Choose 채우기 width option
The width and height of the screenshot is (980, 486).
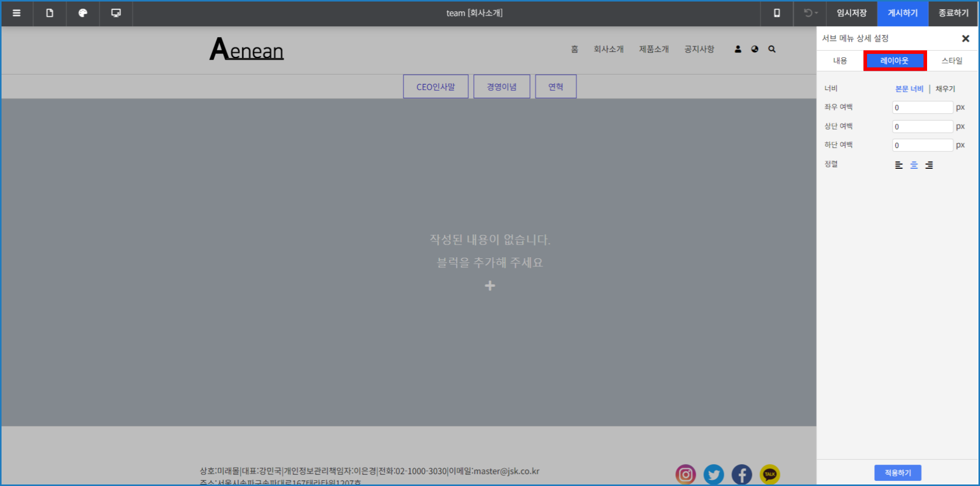click(945, 89)
